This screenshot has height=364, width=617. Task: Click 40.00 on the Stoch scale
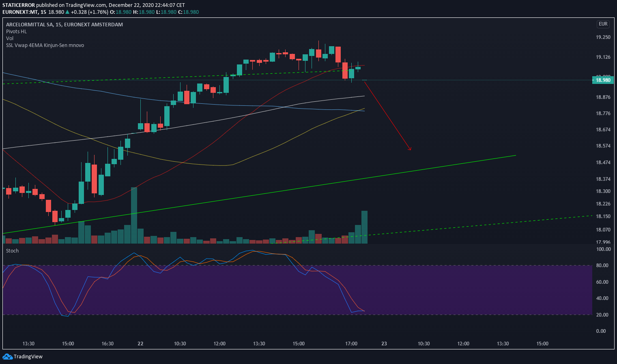(602, 298)
